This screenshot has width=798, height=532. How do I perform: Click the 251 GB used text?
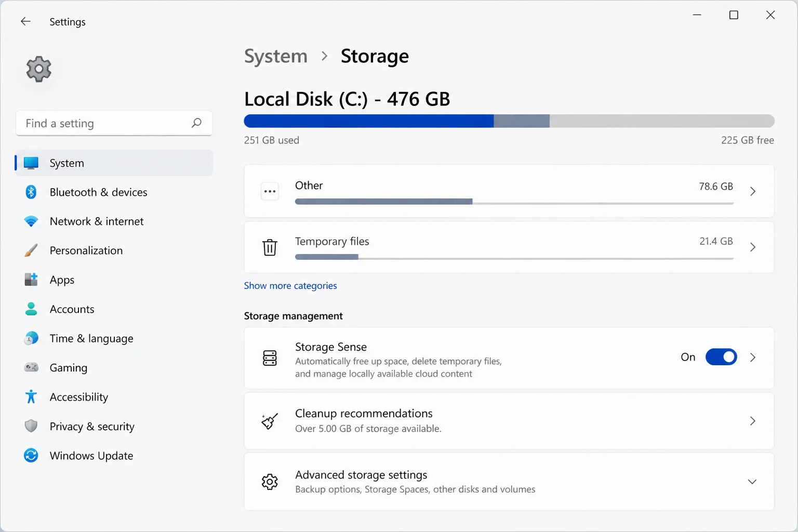pos(272,140)
